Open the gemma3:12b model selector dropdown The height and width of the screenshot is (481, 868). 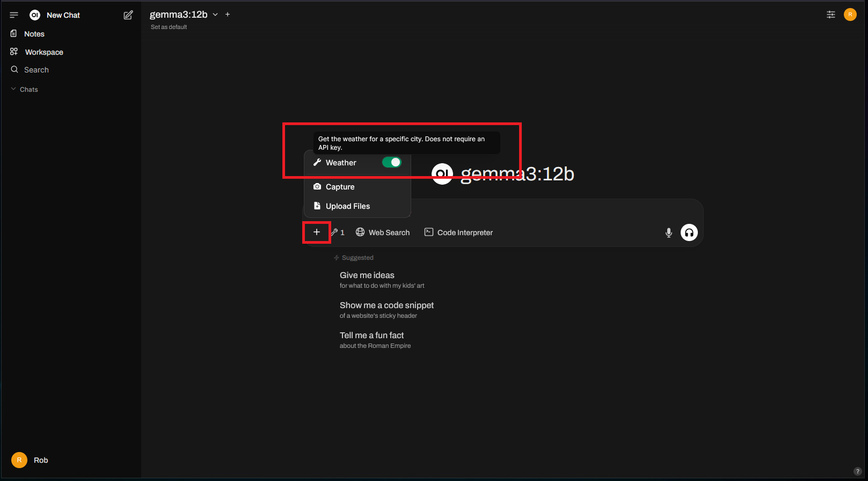point(184,14)
